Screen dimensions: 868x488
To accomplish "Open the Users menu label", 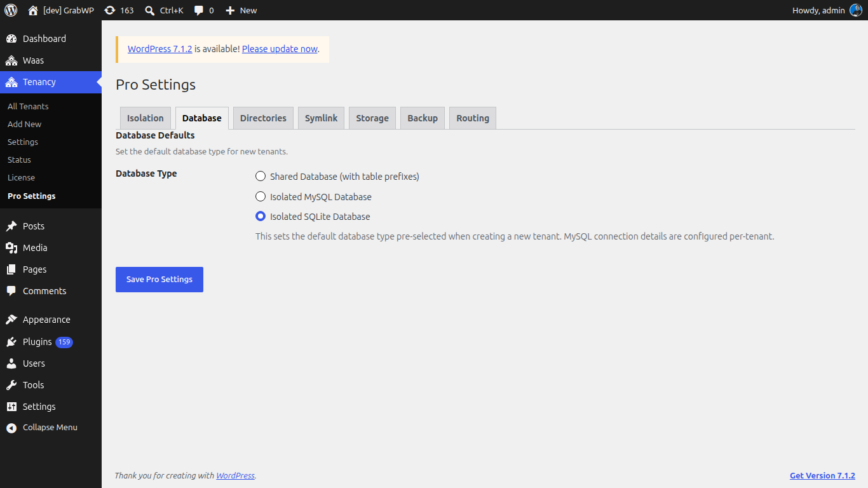I will (x=34, y=363).
